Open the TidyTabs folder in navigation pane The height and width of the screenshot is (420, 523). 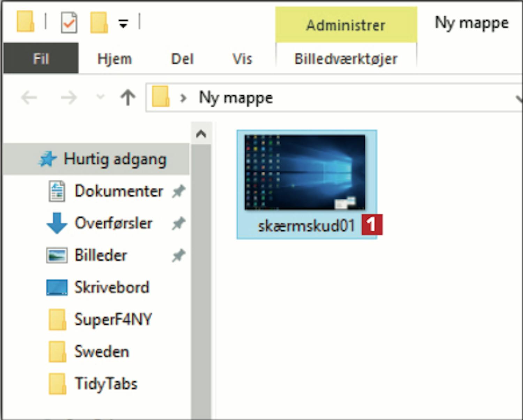pos(106,384)
